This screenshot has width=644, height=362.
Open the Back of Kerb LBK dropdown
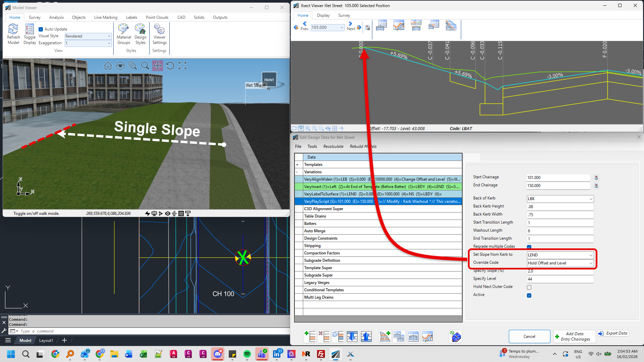click(560, 199)
